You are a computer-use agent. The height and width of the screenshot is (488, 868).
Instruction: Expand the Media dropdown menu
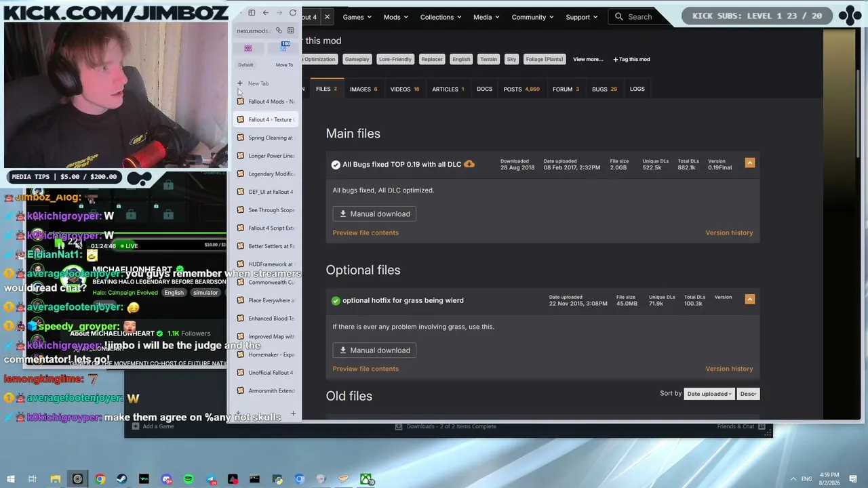coord(486,17)
